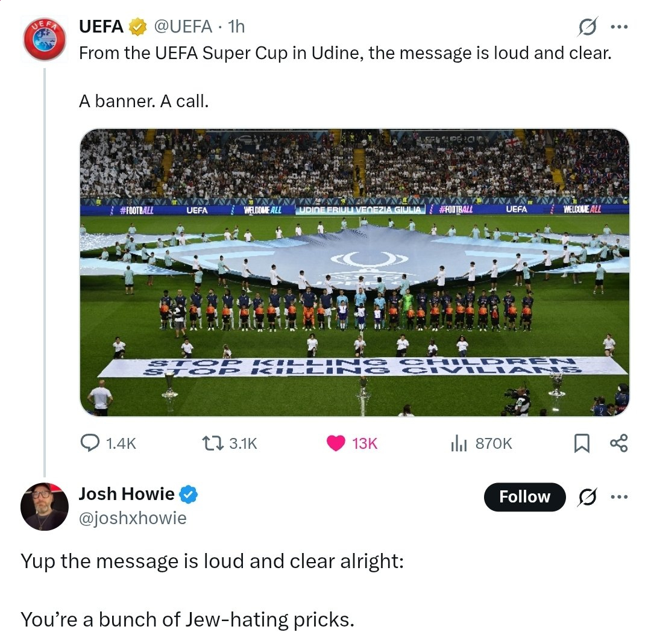Follow Josh Howie
The image size is (651, 644).
coord(524,496)
